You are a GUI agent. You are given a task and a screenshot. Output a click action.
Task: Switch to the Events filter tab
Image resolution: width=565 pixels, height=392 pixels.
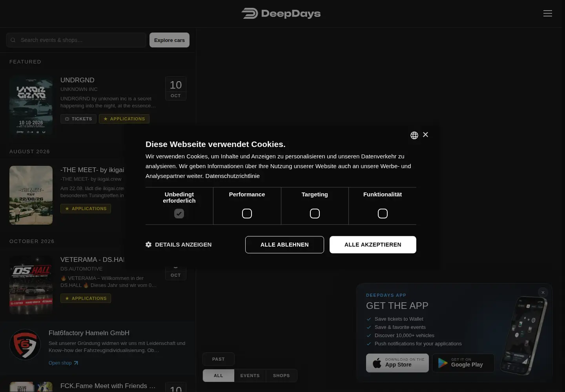[x=250, y=376]
